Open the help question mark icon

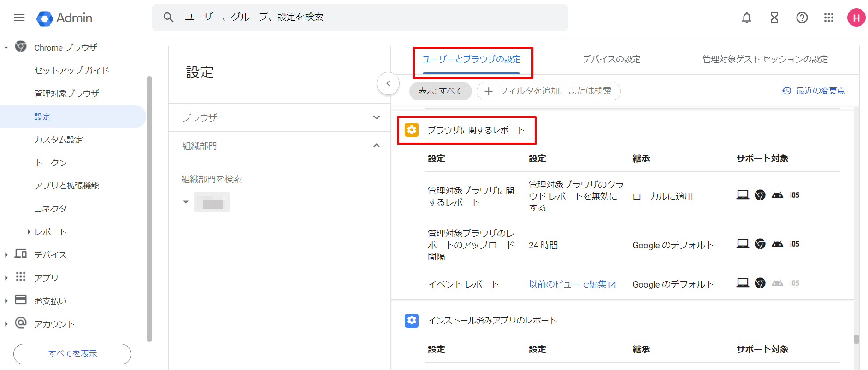click(x=802, y=18)
